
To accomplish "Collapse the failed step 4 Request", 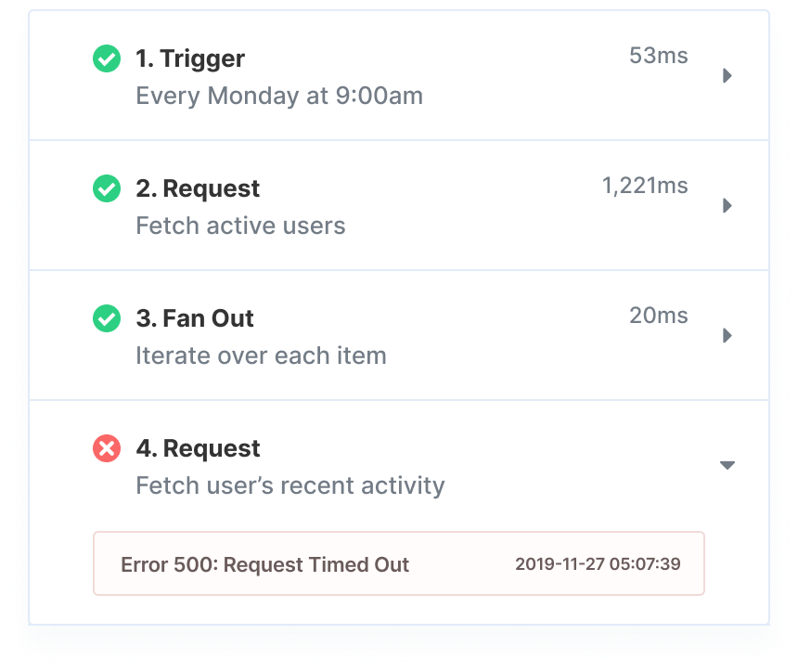I will (x=727, y=465).
